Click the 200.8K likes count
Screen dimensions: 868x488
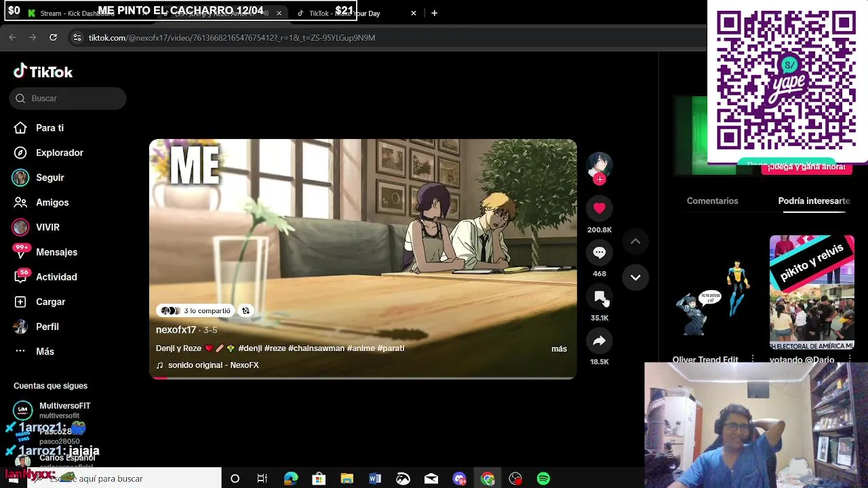[599, 230]
